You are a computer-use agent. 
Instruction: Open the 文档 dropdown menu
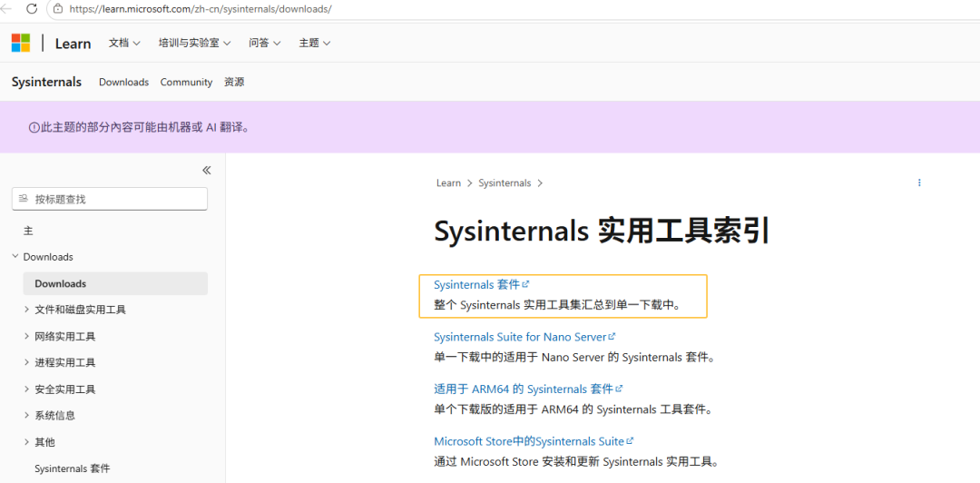[124, 44]
